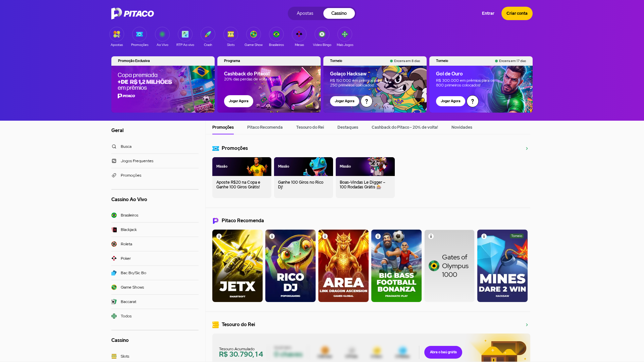Image resolution: width=644 pixels, height=362 pixels.
Task: Open Busca in the Geral sidebar
Action: point(155,146)
